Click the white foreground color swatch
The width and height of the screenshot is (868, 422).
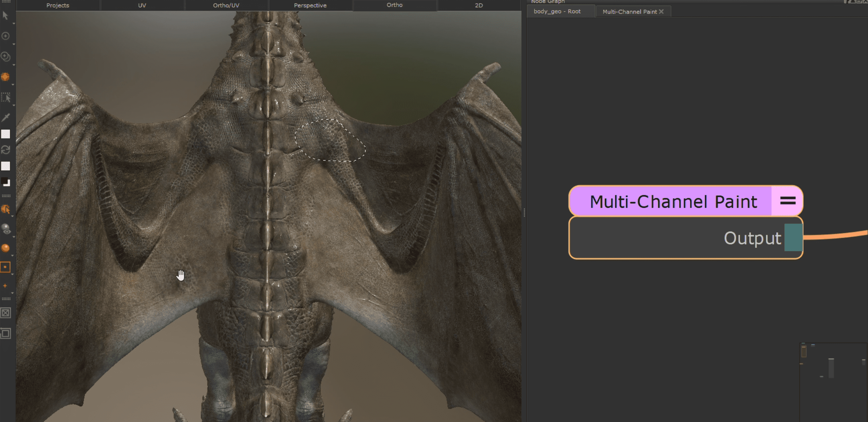pyautogui.click(x=6, y=134)
